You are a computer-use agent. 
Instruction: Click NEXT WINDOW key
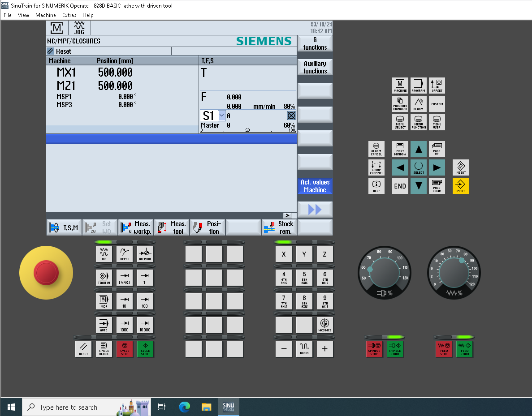[400, 149]
